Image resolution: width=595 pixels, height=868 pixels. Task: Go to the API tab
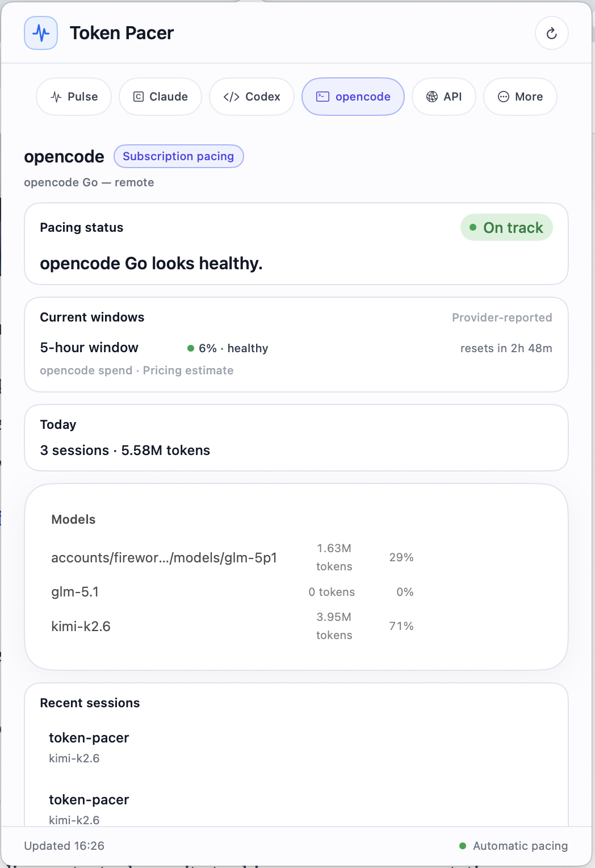tap(444, 97)
